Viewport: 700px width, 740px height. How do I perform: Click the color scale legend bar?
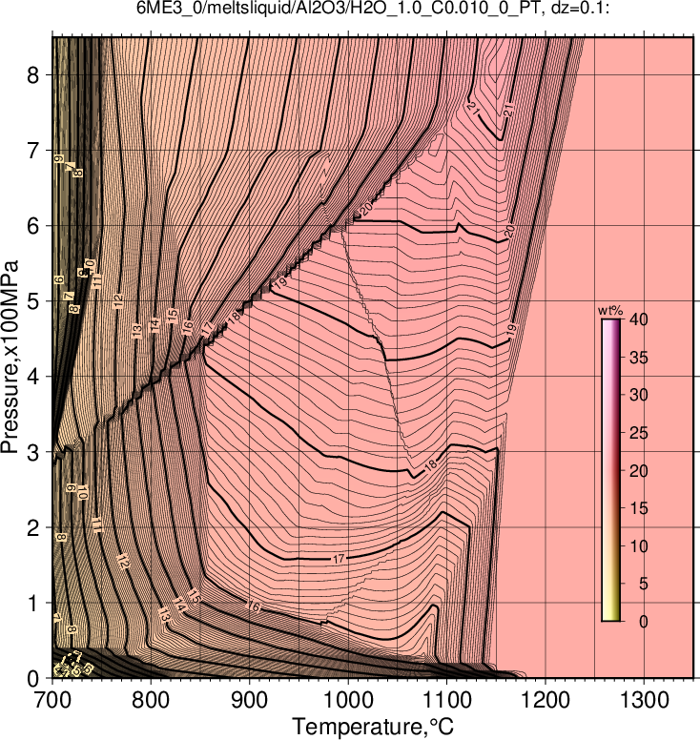[x=610, y=470]
